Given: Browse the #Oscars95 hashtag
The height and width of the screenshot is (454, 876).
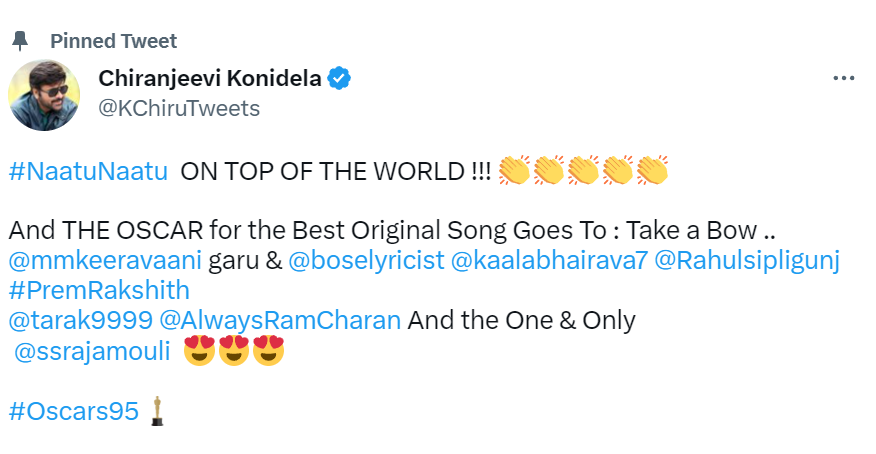Looking at the screenshot, I should 74,411.
